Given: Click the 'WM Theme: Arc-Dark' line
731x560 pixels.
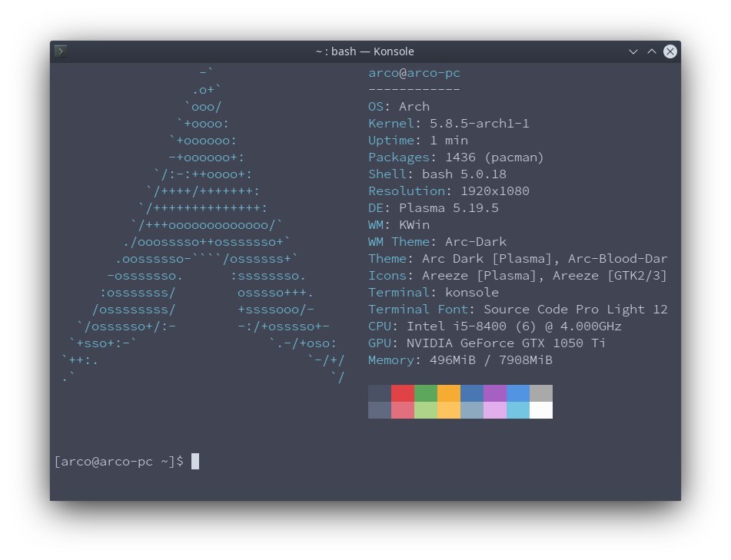Looking at the screenshot, I should [437, 242].
